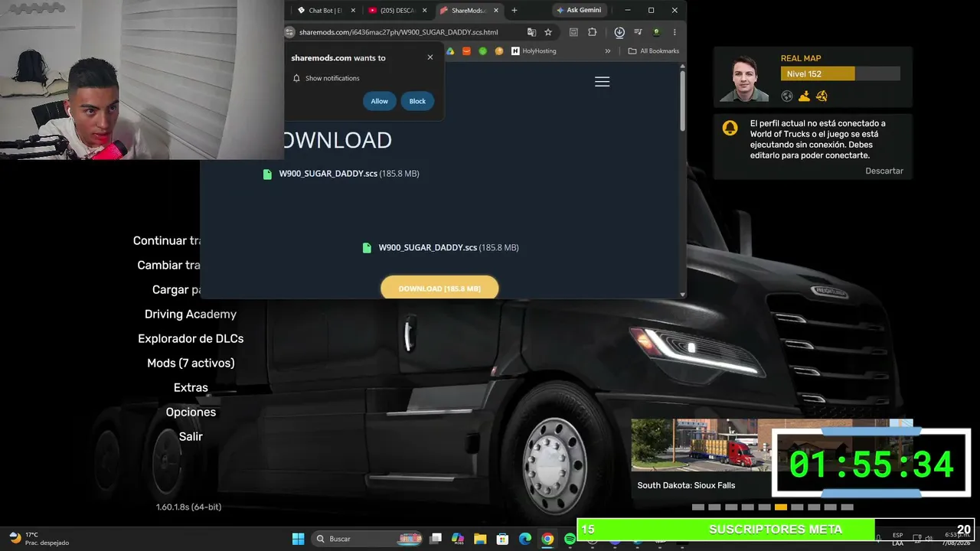Open Driving Academy in the game menu
The width and height of the screenshot is (980, 551).
coord(191,314)
